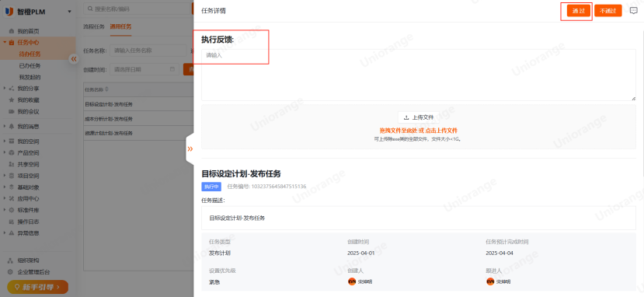
Task: Click the 创建人 avatar of 宋坤明
Action: [x=352, y=281]
